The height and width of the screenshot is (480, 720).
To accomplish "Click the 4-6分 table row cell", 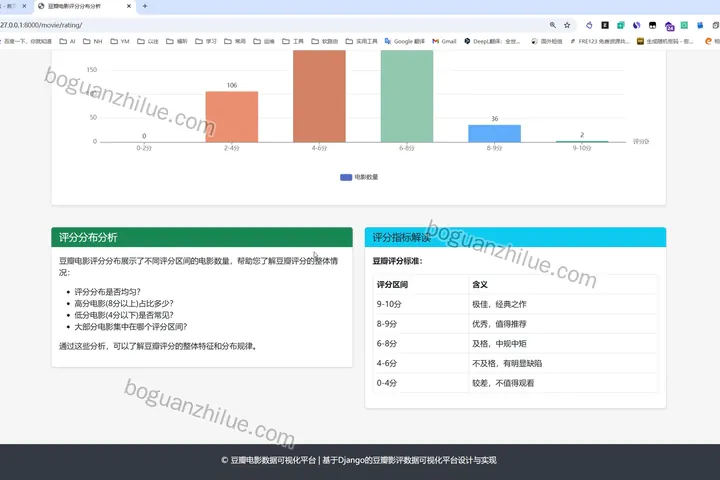I will [421, 363].
